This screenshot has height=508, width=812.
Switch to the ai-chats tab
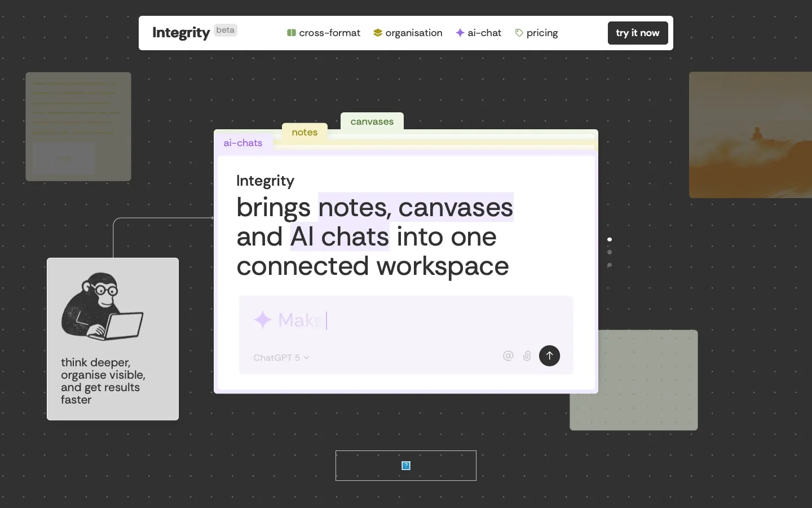coord(243,143)
